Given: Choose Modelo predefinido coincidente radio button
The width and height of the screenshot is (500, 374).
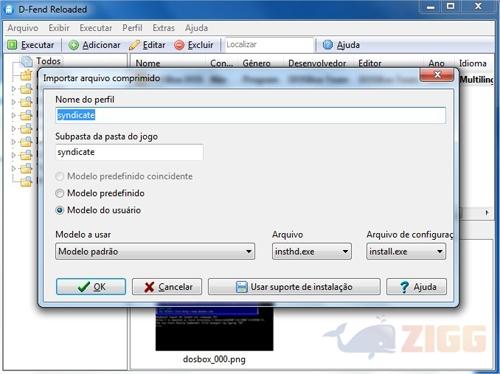Looking at the screenshot, I should 60,176.
